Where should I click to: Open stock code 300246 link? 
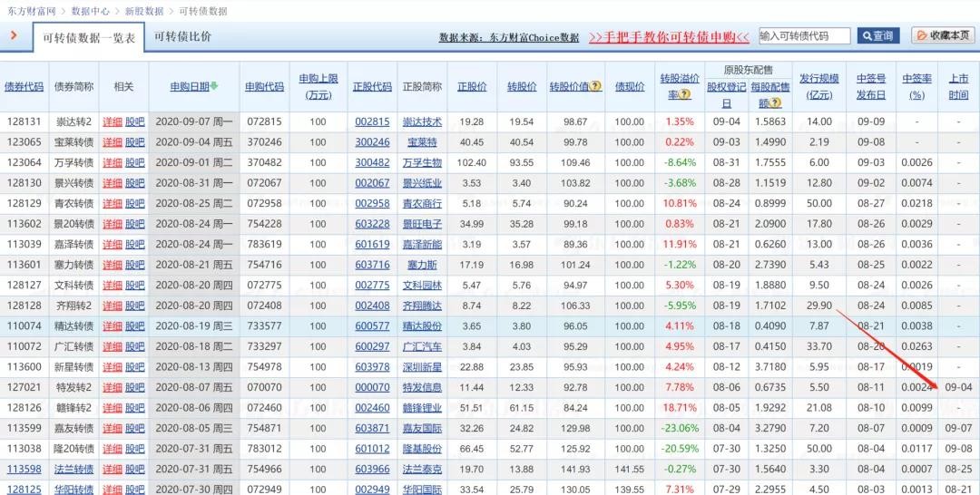[372, 142]
